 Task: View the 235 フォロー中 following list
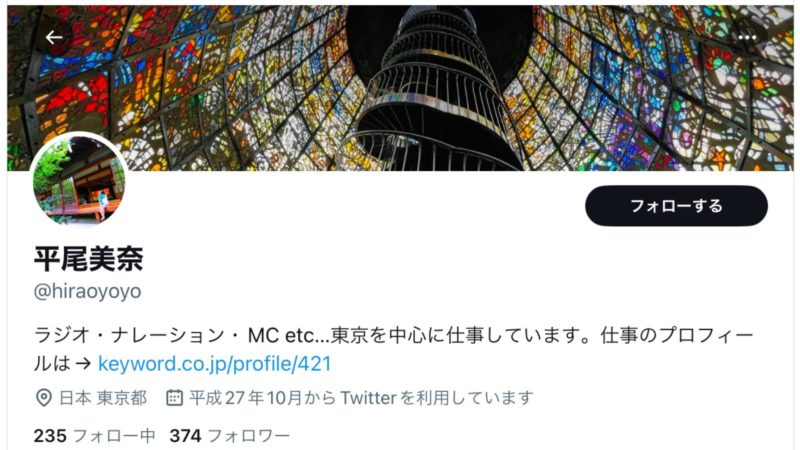point(94,436)
